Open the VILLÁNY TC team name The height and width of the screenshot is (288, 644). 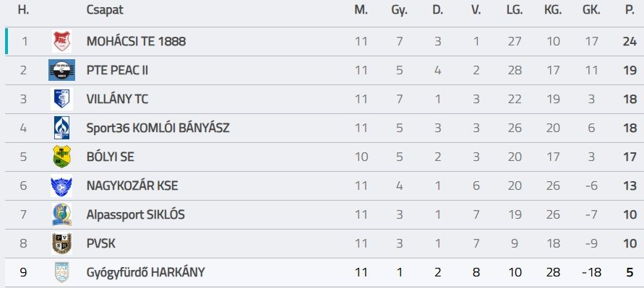(118, 99)
